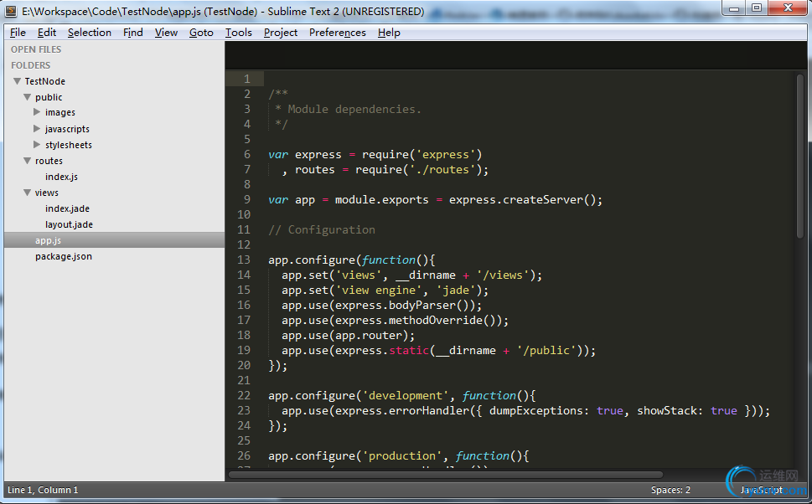Click the horizontal scrollbar thumb in the editor
This screenshot has width=812, height=504.
(446, 475)
